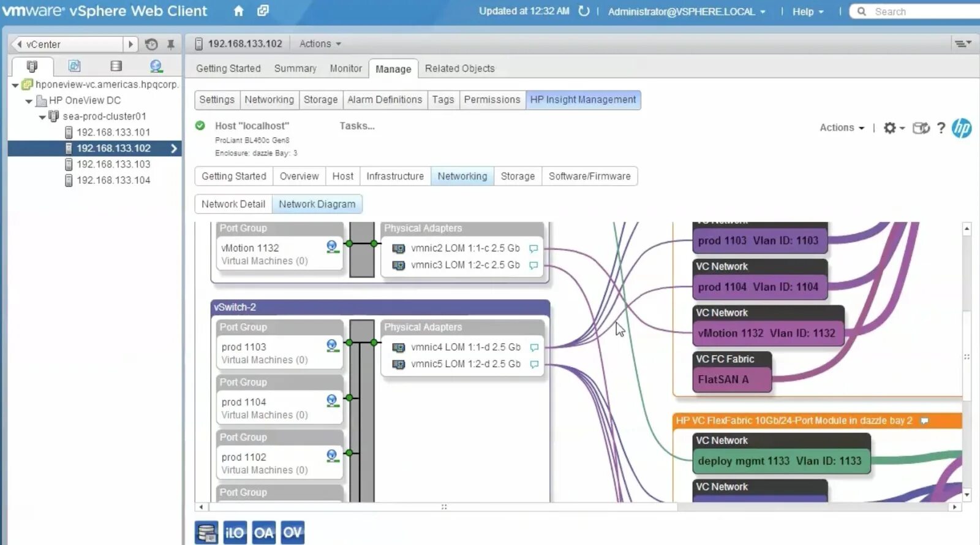Viewport: 980px width, 545px height.
Task: Open the Monitor tab
Action: click(346, 69)
